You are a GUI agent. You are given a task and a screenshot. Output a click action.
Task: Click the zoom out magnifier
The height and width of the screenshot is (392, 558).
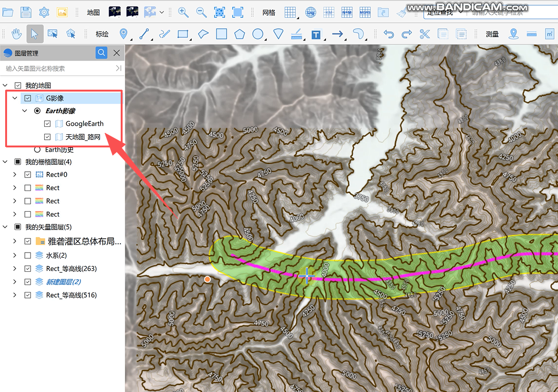click(x=201, y=13)
